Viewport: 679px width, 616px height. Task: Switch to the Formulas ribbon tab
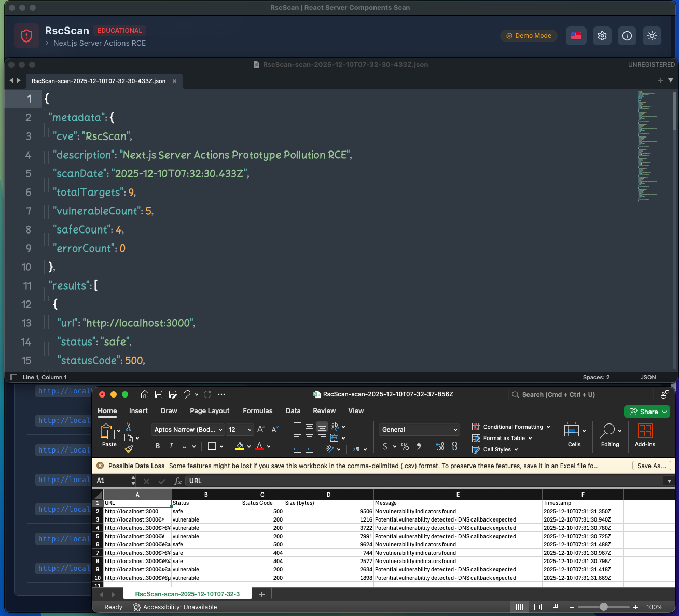pos(258,410)
